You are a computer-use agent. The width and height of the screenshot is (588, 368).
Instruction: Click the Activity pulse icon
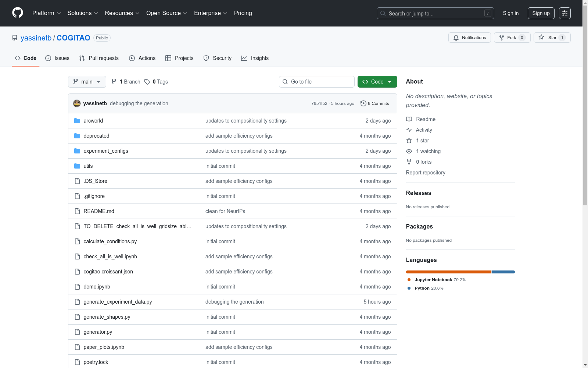(x=409, y=130)
